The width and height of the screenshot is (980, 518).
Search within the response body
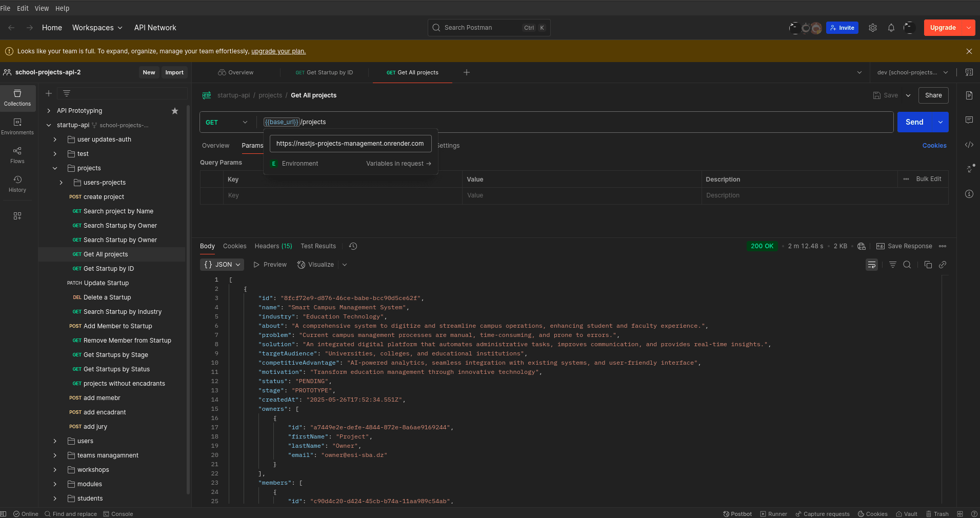907,265
